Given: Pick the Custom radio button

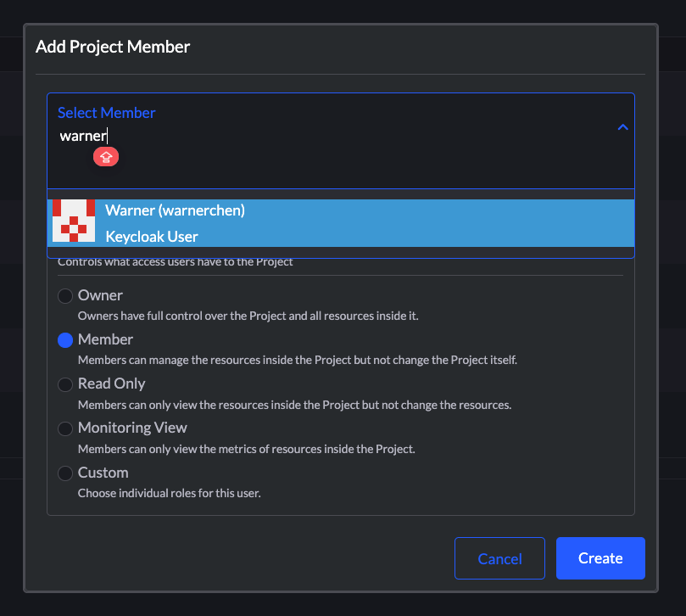Looking at the screenshot, I should (x=65, y=473).
